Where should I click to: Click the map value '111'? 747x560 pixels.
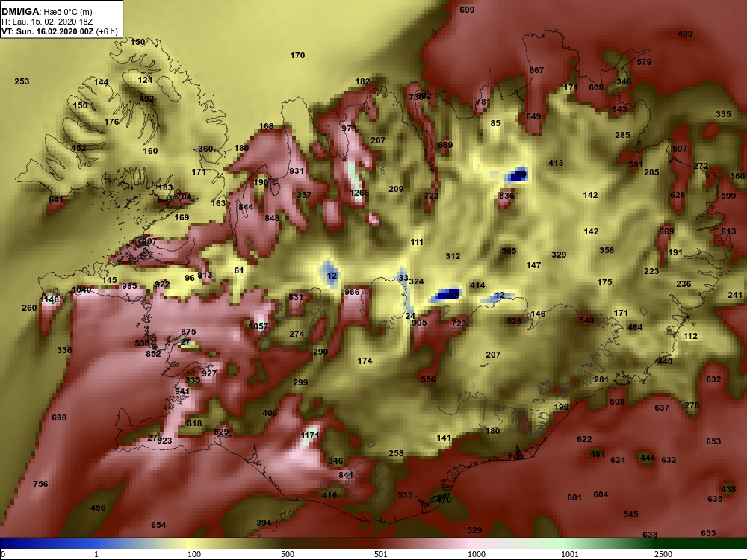pyautogui.click(x=417, y=242)
